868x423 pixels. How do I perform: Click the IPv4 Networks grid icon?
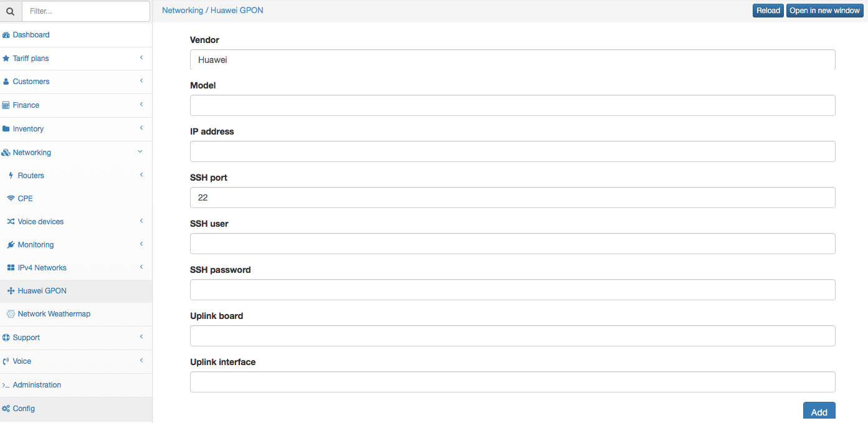point(11,268)
